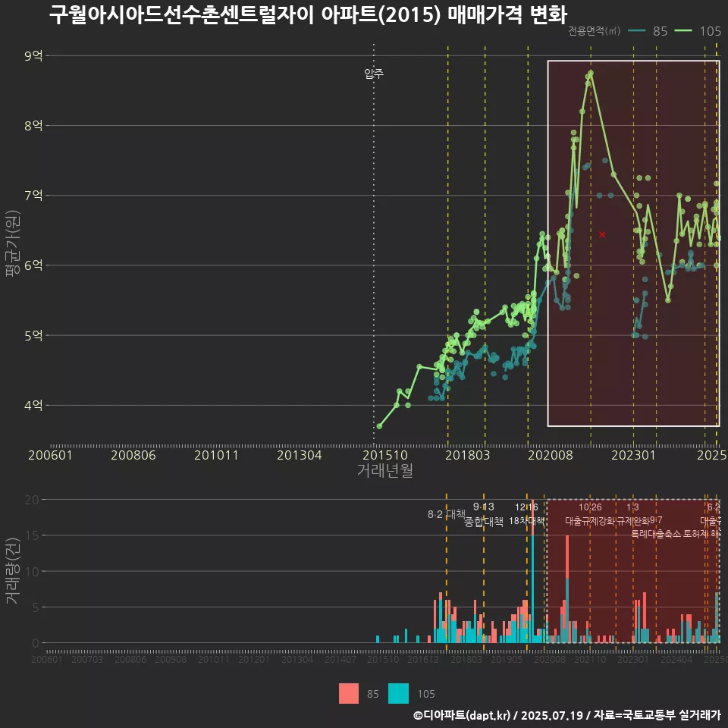Click the 105 label in bottom legend
728x728 pixels.
click(x=426, y=694)
